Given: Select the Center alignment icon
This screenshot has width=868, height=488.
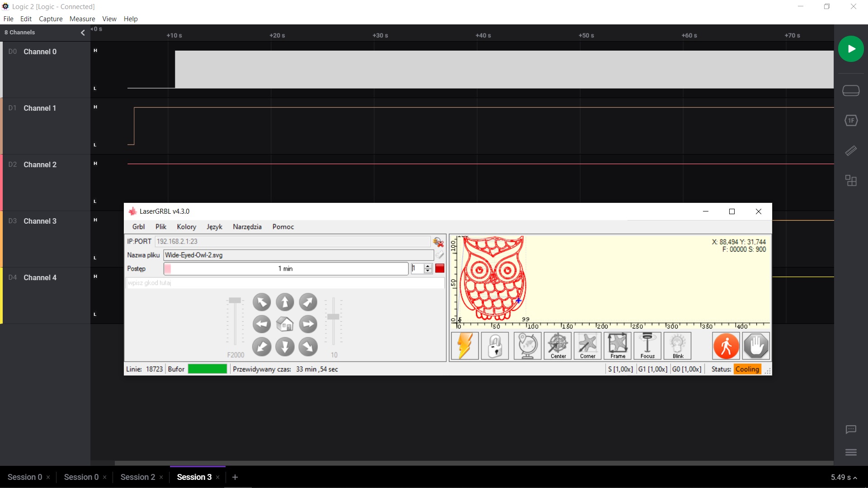Looking at the screenshot, I should (557, 346).
